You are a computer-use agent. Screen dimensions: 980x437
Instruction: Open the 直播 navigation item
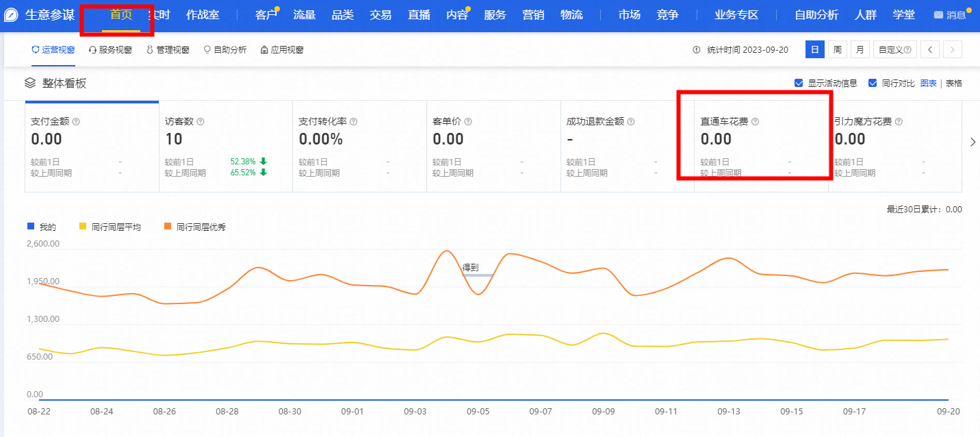click(x=419, y=14)
